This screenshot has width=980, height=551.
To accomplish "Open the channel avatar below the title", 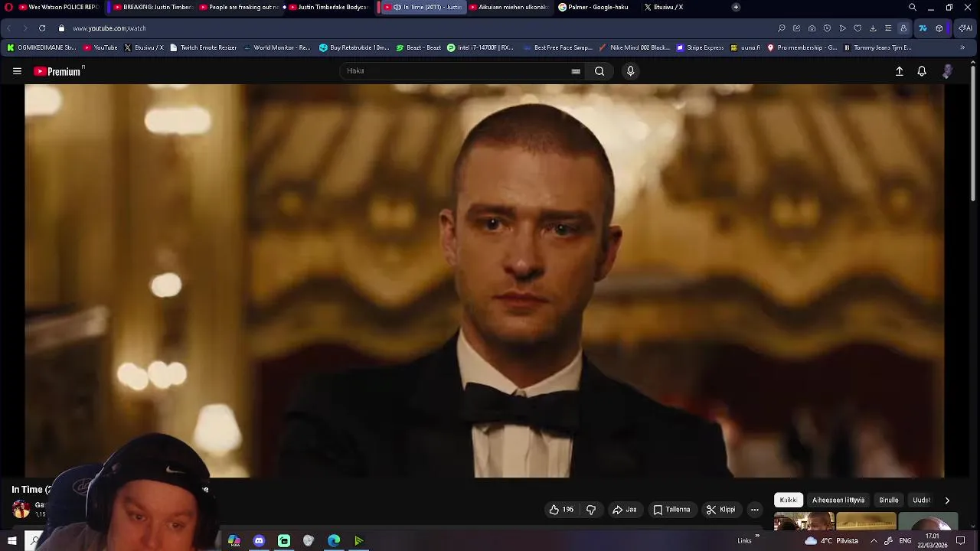I will point(21,509).
